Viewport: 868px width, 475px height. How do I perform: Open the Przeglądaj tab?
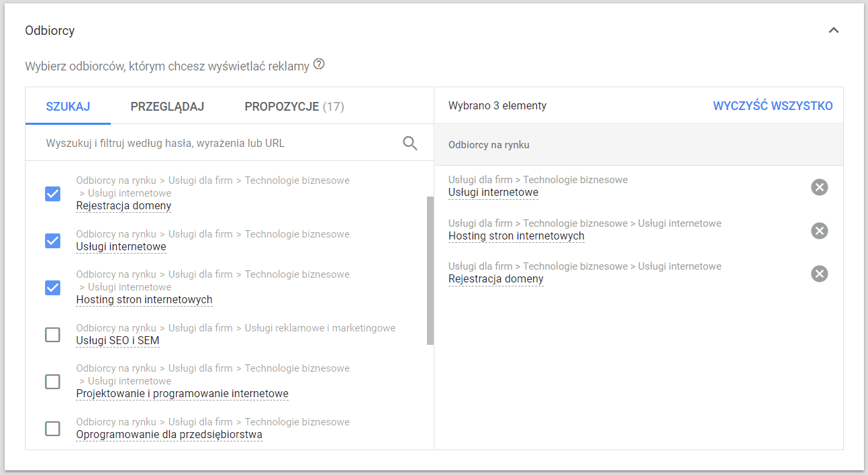(x=167, y=107)
